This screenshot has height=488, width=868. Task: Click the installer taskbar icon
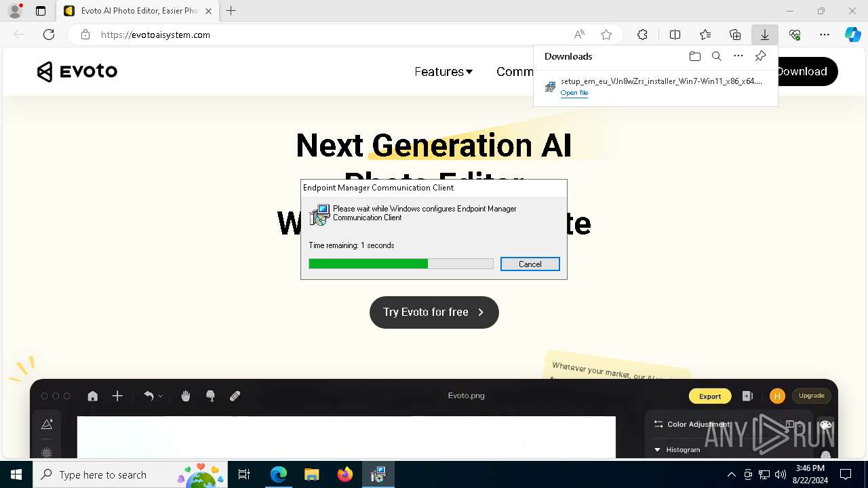378,474
